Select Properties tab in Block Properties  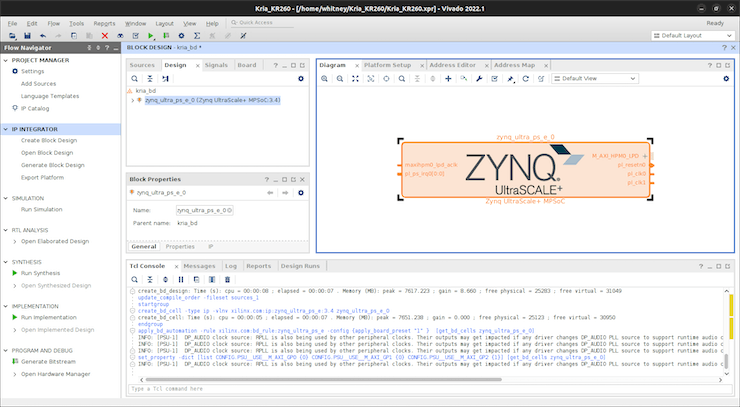pyautogui.click(x=180, y=246)
